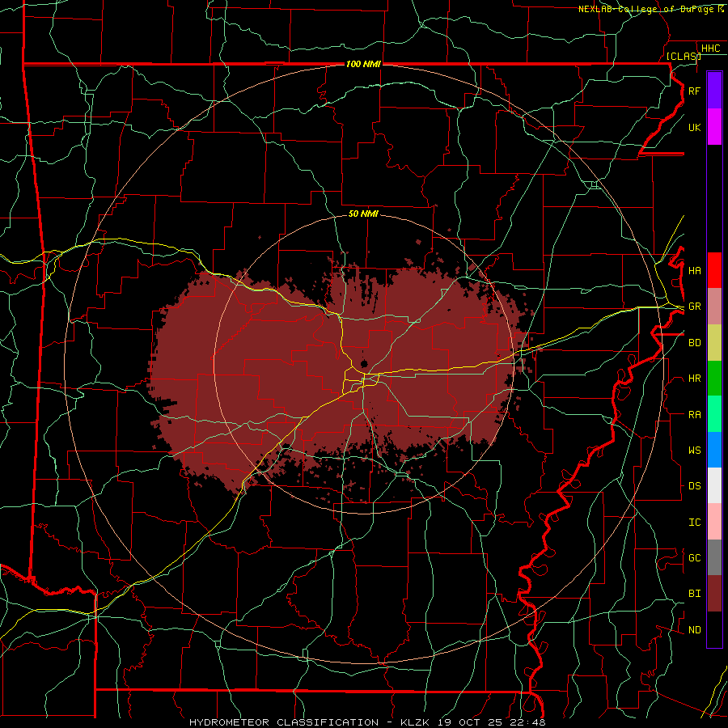Click the GC gray legend color swatch
This screenshot has height=728, width=728.
714,557
